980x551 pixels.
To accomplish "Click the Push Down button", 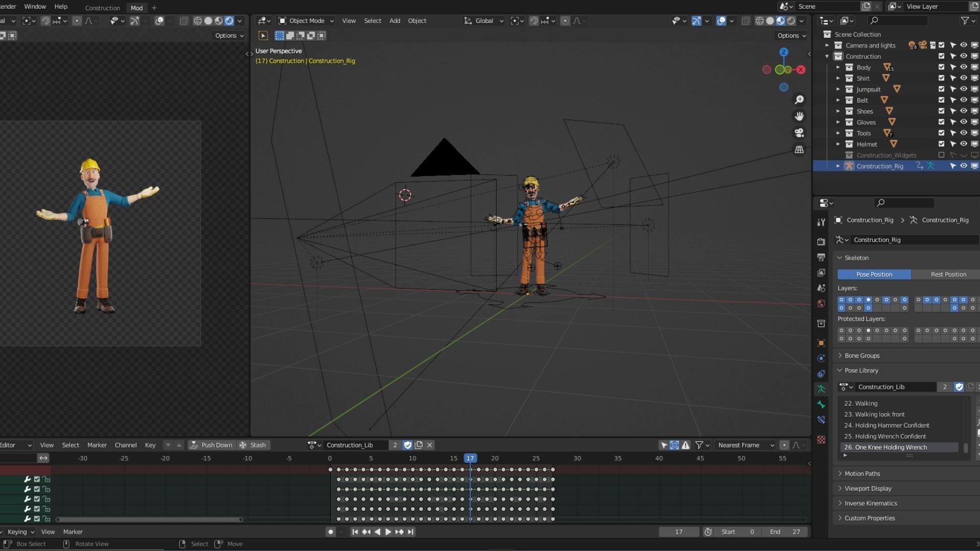I will tap(211, 445).
